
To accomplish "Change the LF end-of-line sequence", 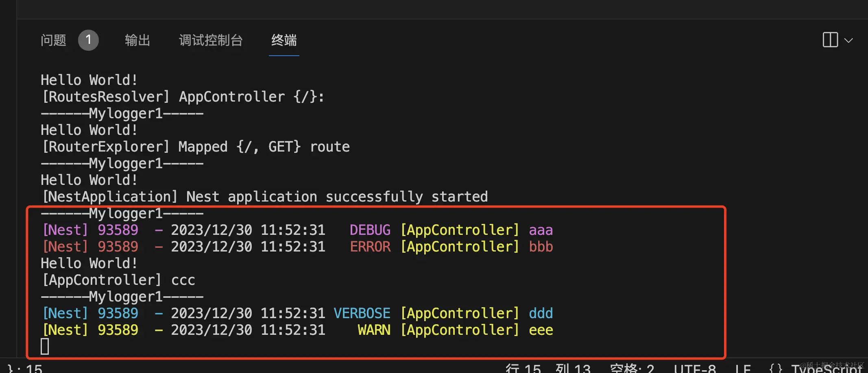I will (x=743, y=368).
